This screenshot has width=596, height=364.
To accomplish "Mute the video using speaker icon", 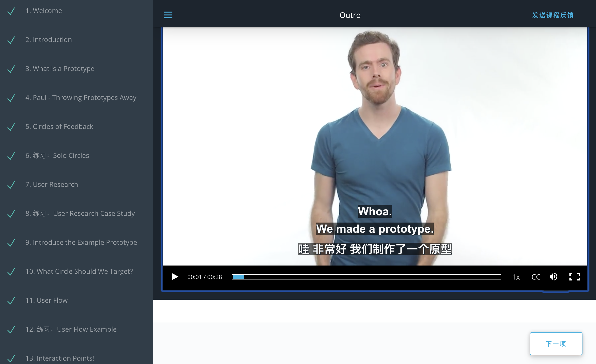I will point(553,277).
